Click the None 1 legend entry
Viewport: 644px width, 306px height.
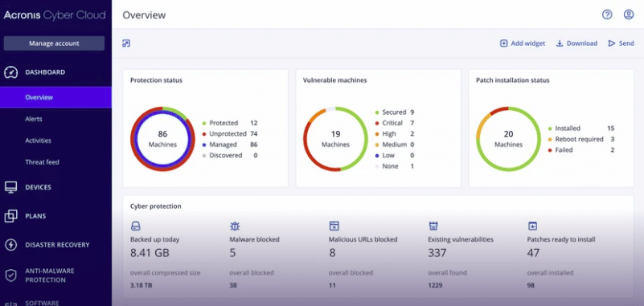pos(394,166)
